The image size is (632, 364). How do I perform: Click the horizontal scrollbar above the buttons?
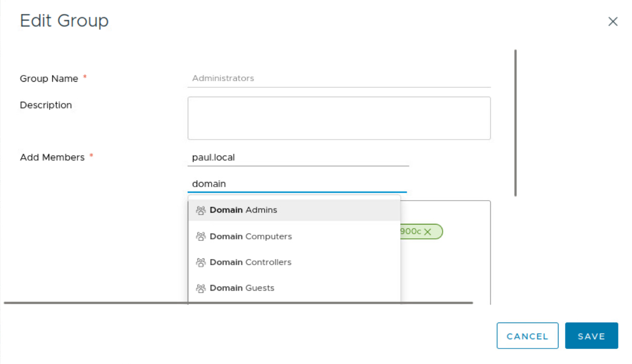238,303
